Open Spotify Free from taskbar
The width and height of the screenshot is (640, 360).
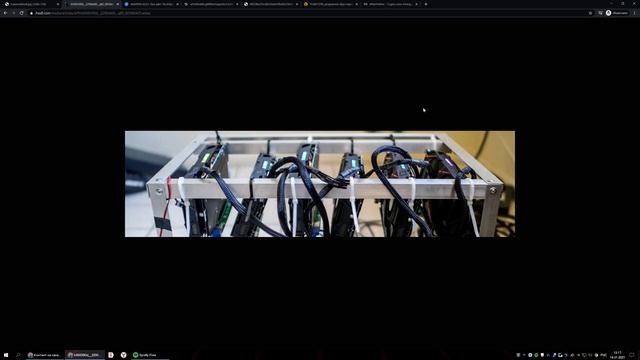tap(145, 355)
